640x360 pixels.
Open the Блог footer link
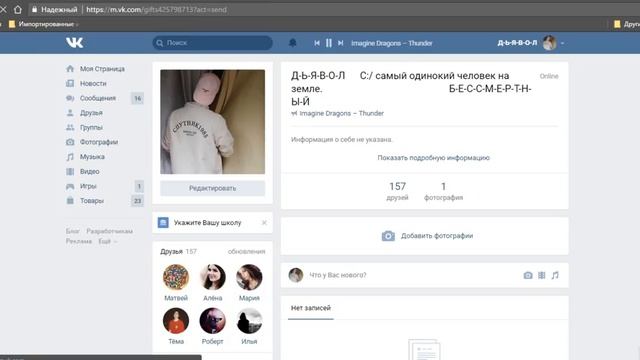(73, 231)
